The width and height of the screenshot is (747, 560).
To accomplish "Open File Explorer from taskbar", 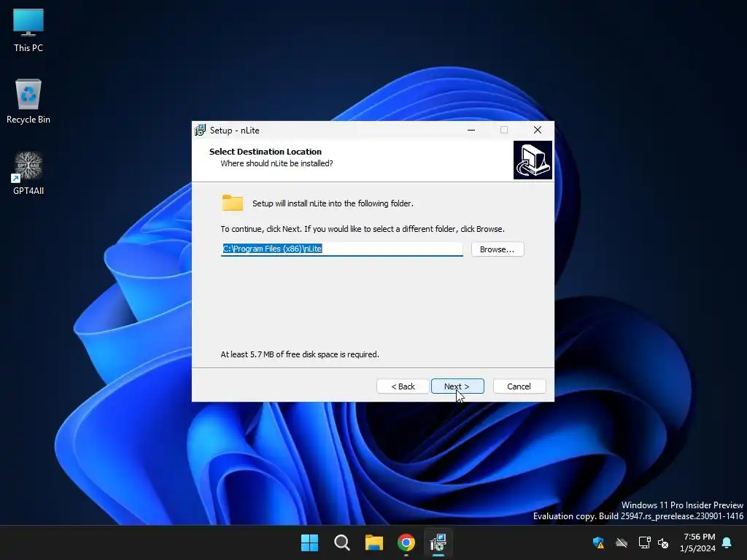I will click(374, 542).
